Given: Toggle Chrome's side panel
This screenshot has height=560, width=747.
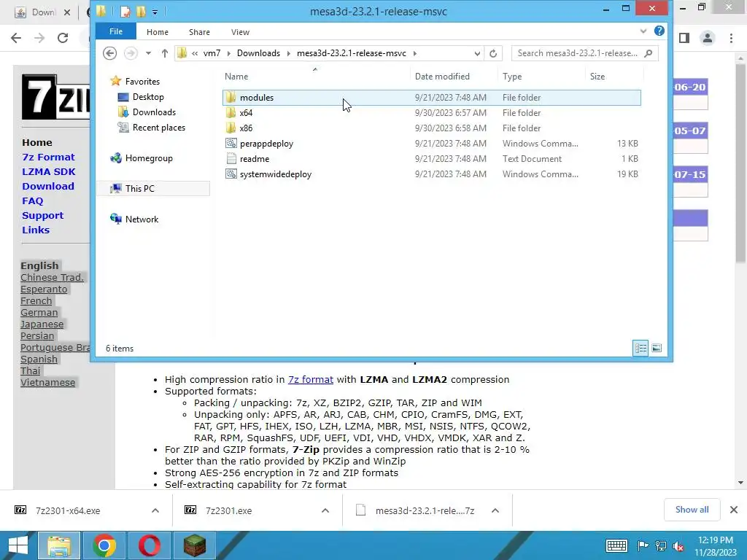Looking at the screenshot, I should pos(684,38).
